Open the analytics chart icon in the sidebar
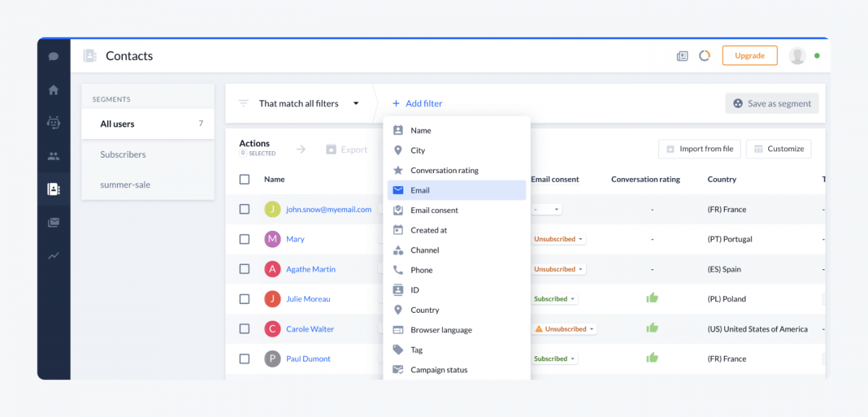This screenshot has width=868, height=417. (x=54, y=256)
